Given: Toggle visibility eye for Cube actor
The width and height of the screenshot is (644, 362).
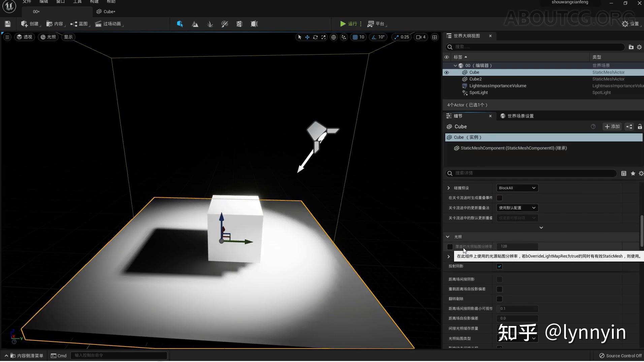Looking at the screenshot, I should tap(447, 72).
